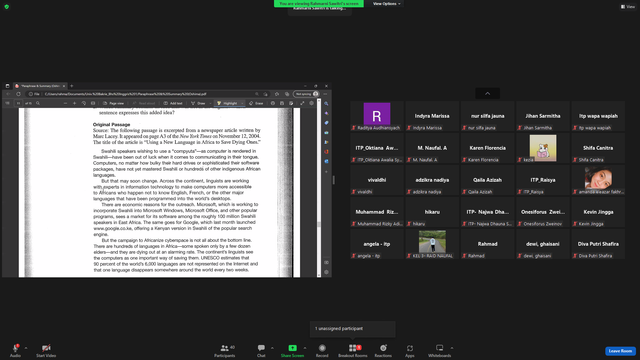
Task: Click the PDF rotate icon
Action: [x=84, y=103]
